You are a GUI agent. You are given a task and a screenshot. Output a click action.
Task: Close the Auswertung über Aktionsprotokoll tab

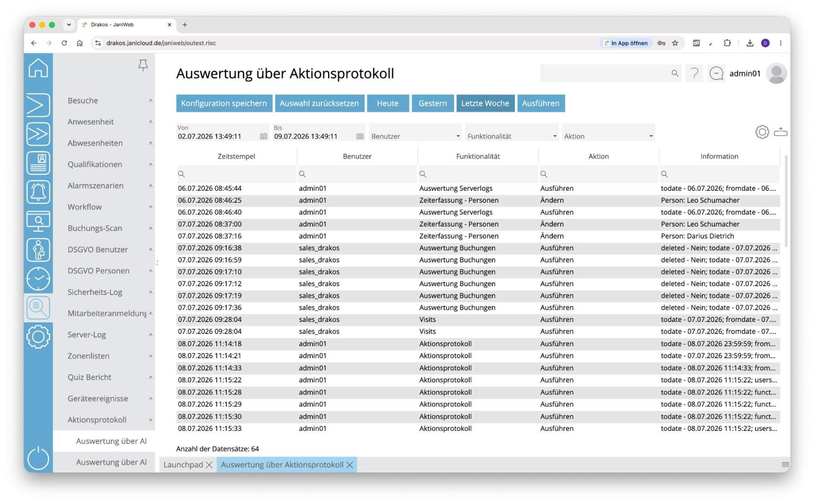click(x=350, y=465)
